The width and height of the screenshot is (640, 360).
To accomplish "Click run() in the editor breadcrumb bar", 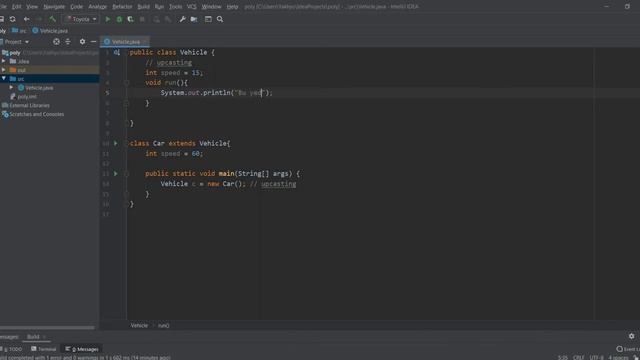I will pyautogui.click(x=163, y=325).
